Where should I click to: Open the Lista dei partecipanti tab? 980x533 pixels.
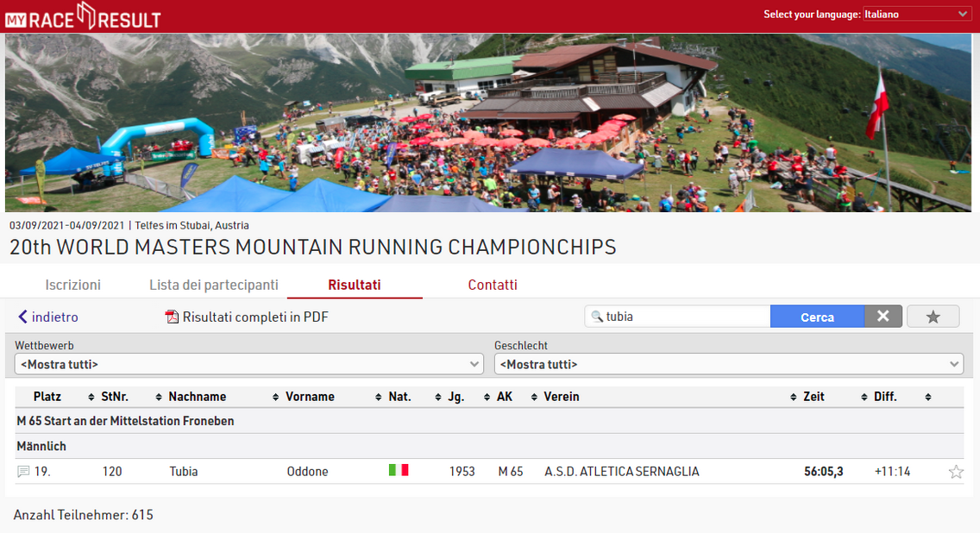pos(214,285)
